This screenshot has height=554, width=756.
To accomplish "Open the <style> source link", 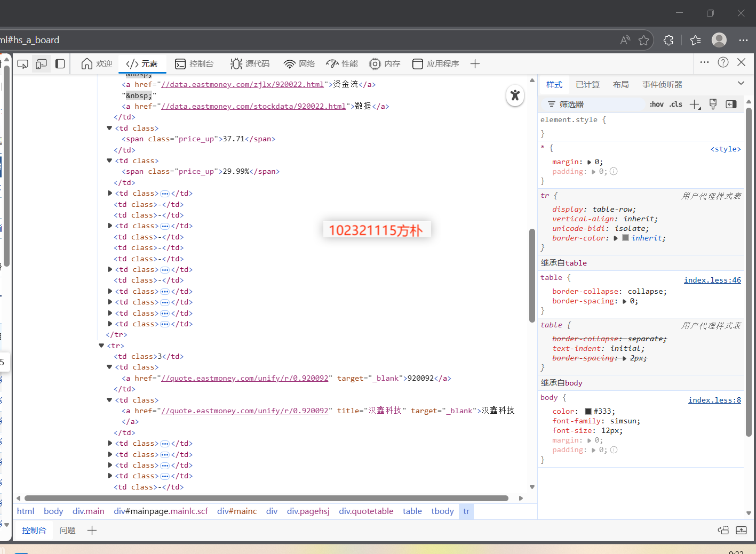I will tap(726, 149).
